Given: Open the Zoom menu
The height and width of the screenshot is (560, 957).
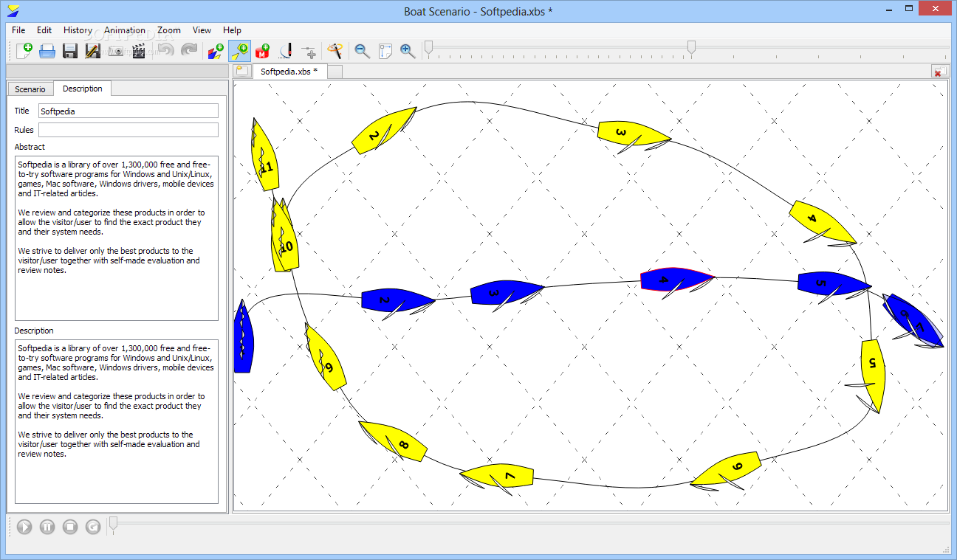Looking at the screenshot, I should pos(169,30).
